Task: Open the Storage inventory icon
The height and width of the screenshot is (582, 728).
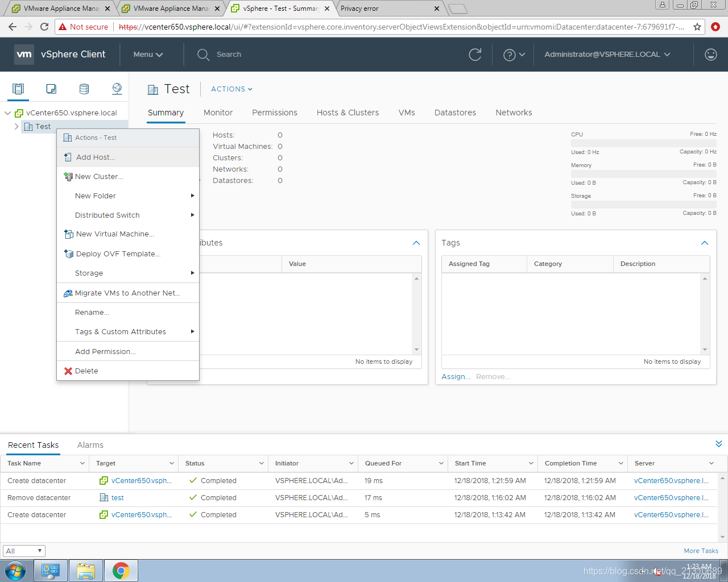Action: (84, 89)
